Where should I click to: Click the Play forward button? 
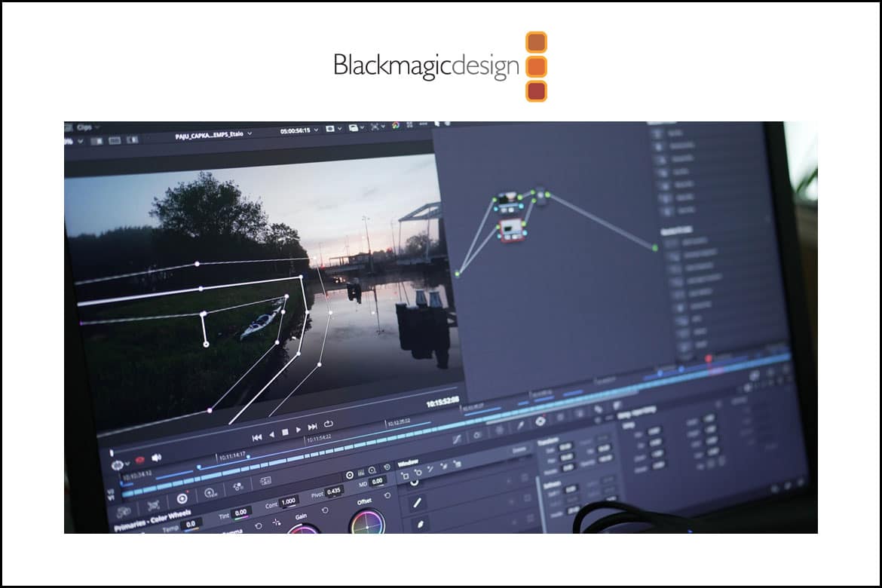point(299,430)
